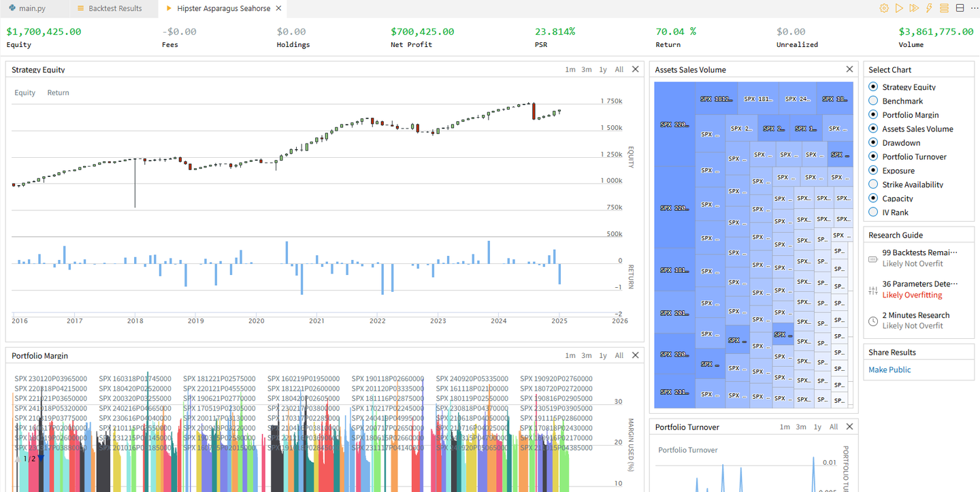Set Strategy Equity range to 1m

(570, 69)
